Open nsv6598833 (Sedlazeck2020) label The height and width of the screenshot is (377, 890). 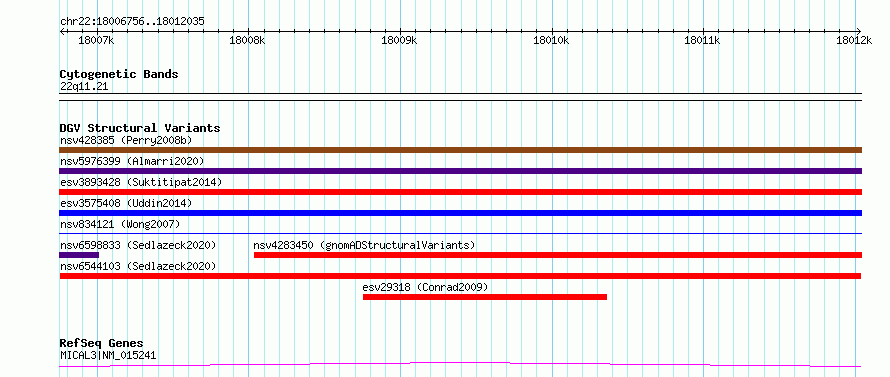[138, 245]
